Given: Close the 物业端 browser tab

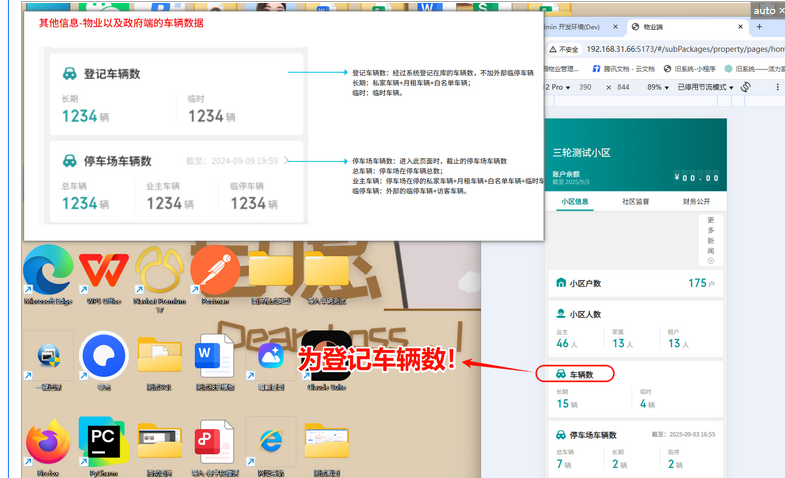Looking at the screenshot, I should (x=740, y=27).
